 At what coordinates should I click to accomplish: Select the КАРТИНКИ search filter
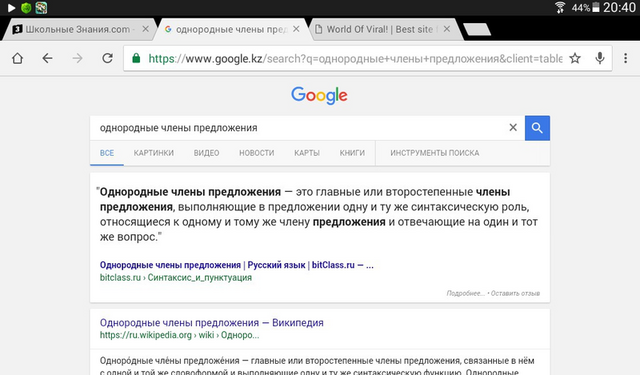[153, 153]
